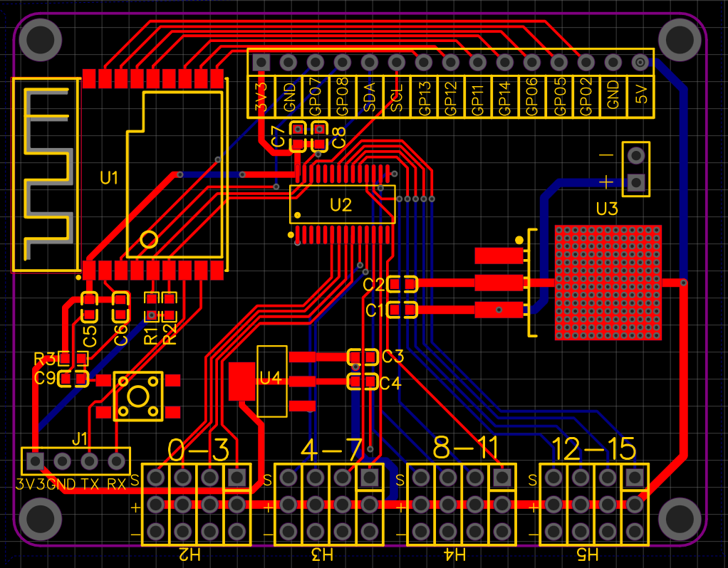Select the top-right mounting hole
The height and width of the screenshot is (568, 728).
680,40
